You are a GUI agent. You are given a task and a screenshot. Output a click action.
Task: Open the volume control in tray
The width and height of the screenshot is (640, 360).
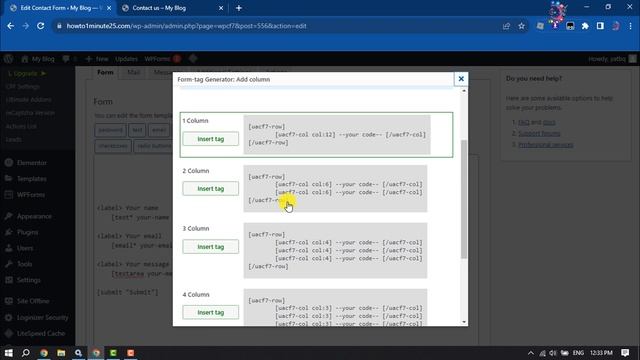[x=553, y=353]
